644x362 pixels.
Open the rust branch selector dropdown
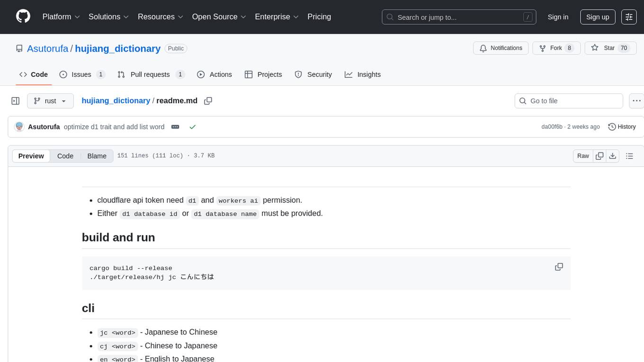coord(50,101)
